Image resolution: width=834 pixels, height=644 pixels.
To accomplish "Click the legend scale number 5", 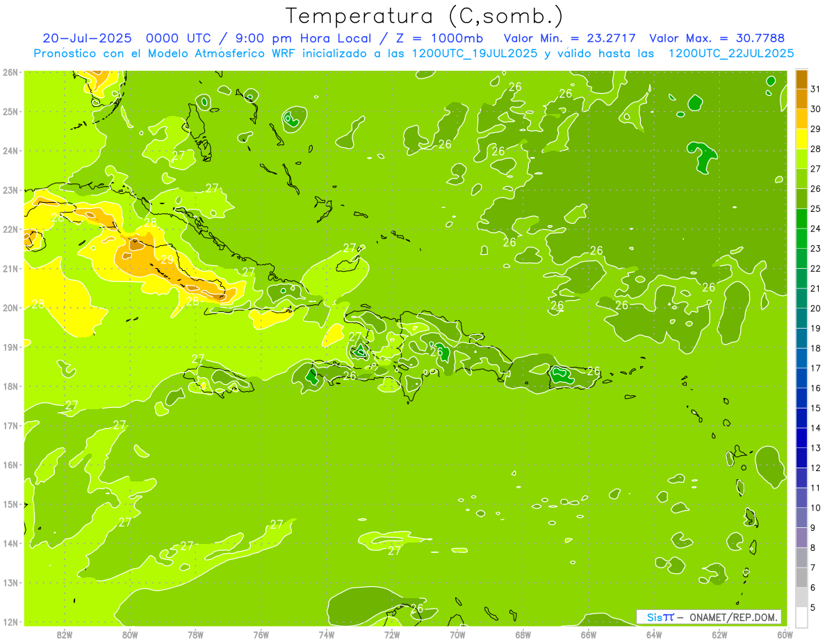I will [812, 607].
